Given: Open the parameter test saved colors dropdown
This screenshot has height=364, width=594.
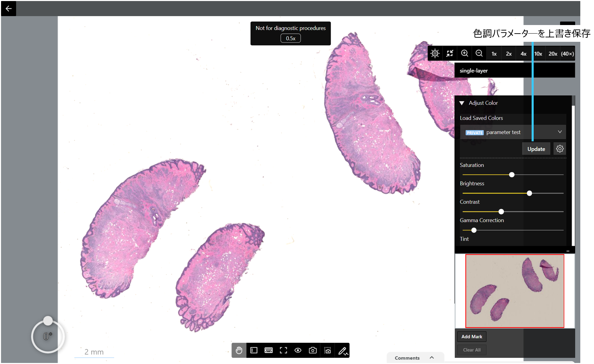Looking at the screenshot, I should click(513, 132).
